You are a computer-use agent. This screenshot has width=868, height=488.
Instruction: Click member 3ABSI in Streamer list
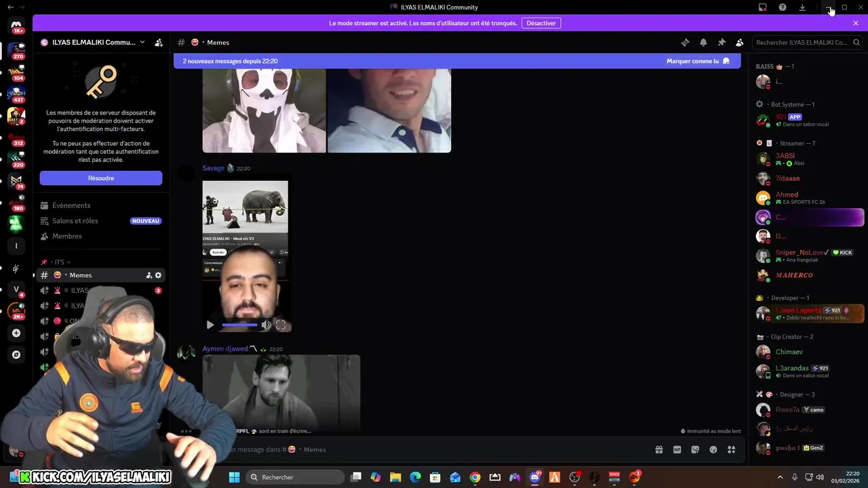pos(810,159)
